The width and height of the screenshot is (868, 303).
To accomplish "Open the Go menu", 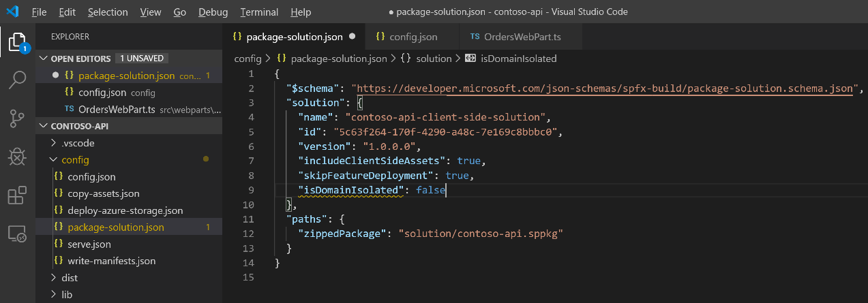I will point(180,12).
